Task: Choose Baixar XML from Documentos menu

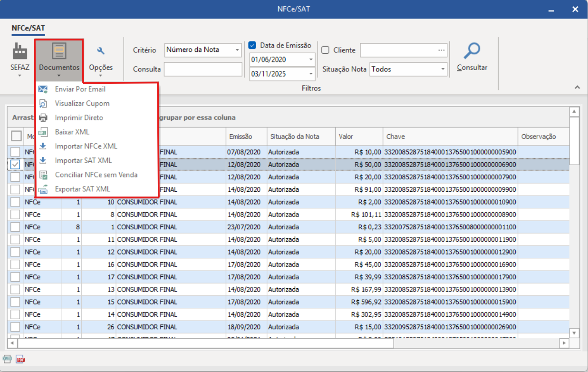Action: coord(72,132)
